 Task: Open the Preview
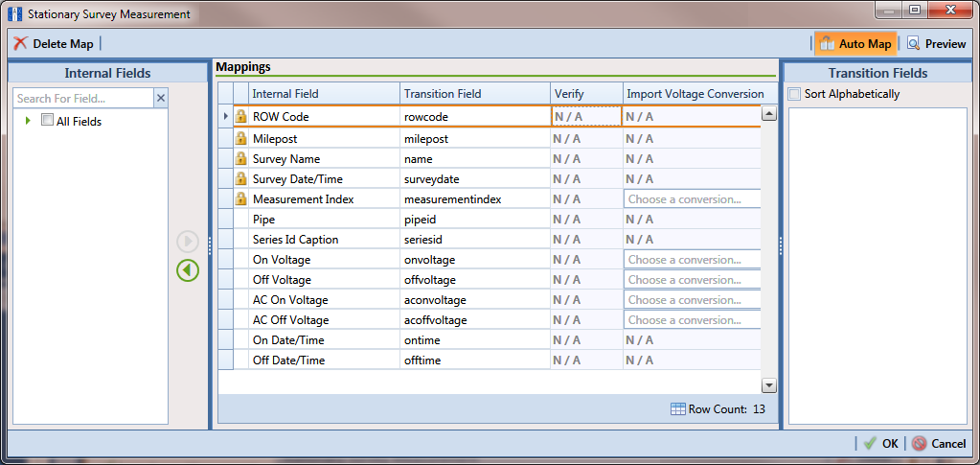tap(936, 44)
